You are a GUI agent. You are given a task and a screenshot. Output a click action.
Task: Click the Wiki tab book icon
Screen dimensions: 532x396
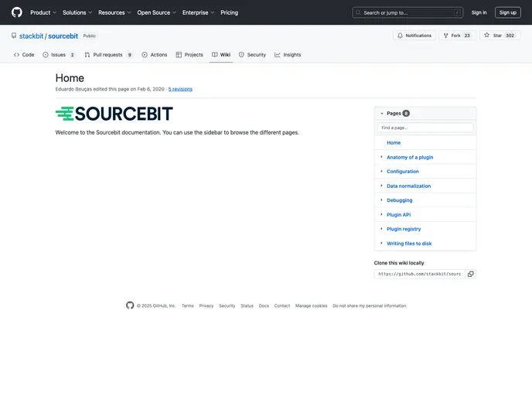tap(214, 55)
